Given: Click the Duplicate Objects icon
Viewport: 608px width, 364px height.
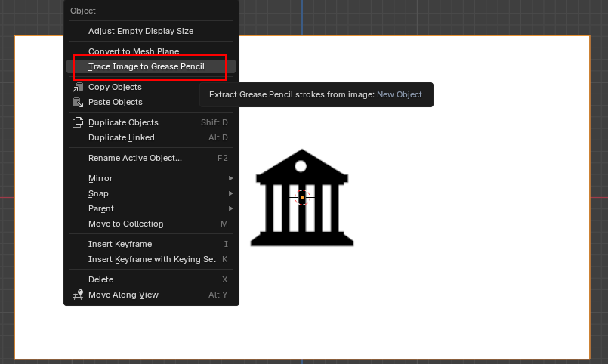Looking at the screenshot, I should click(77, 122).
